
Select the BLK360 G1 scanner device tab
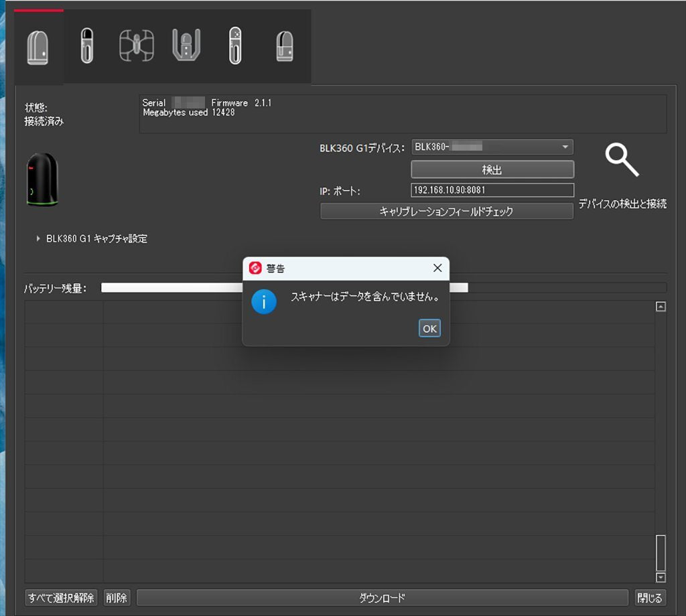coord(38,48)
